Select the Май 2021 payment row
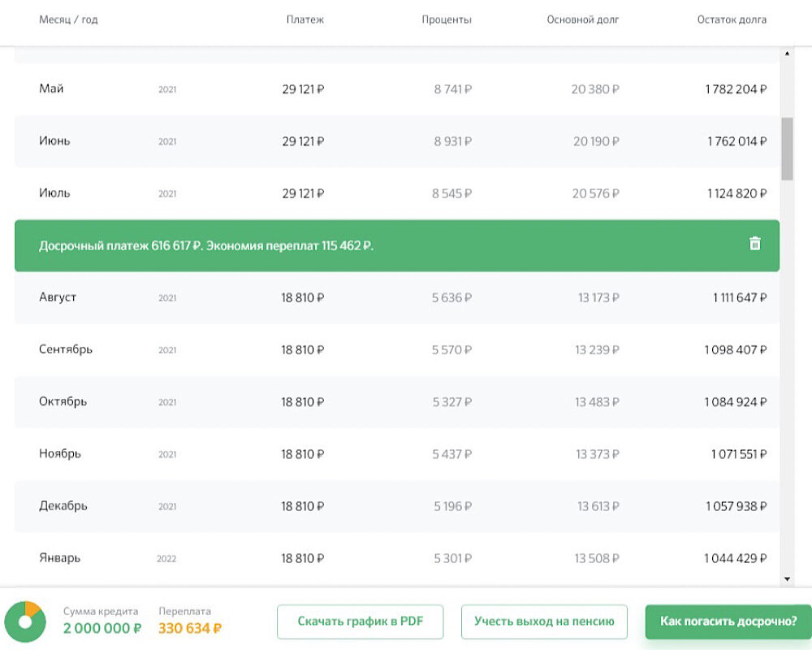Screen dimensions: 812x650 pos(396,89)
